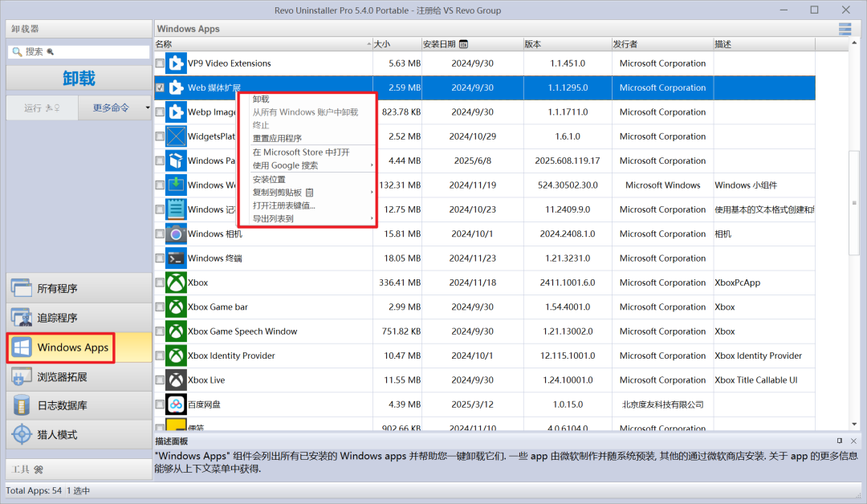Click the 追踪程序 sidebar icon

coord(22,318)
